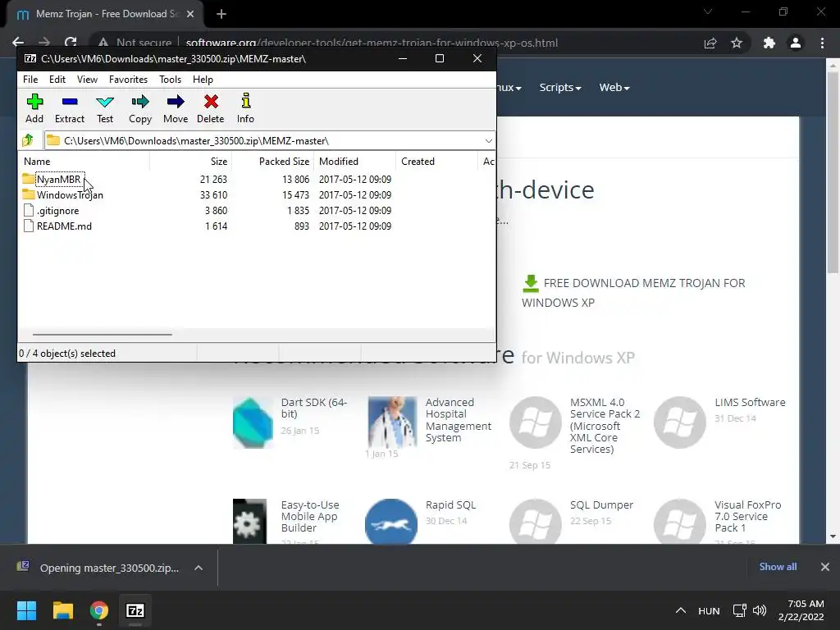Image resolution: width=840 pixels, height=630 pixels.
Task: Open Chrome three-dot menu
Action: point(822,43)
